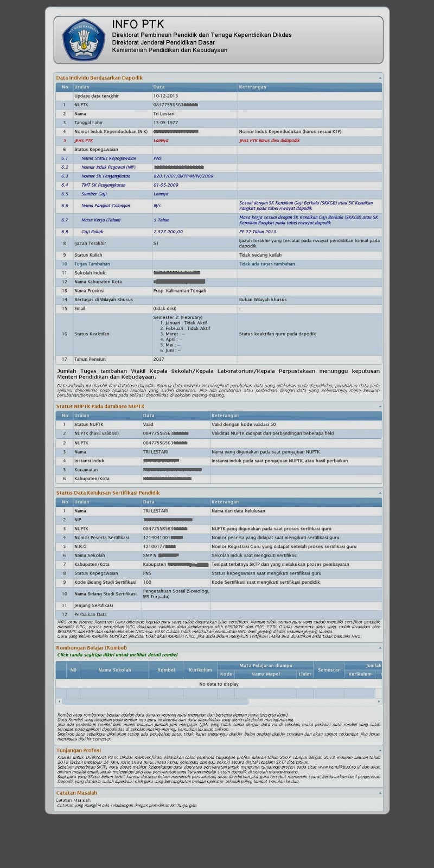
Task: Click the 'Instansi Induk' row label
Action: [89, 461]
